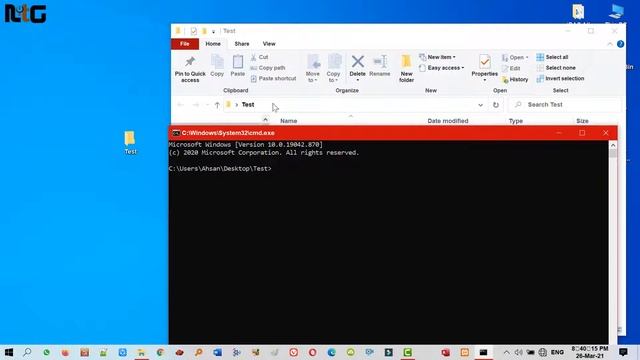Click the Test breadcrumb in address bar
Image resolution: width=640 pixels, height=360 pixels.
248,105
